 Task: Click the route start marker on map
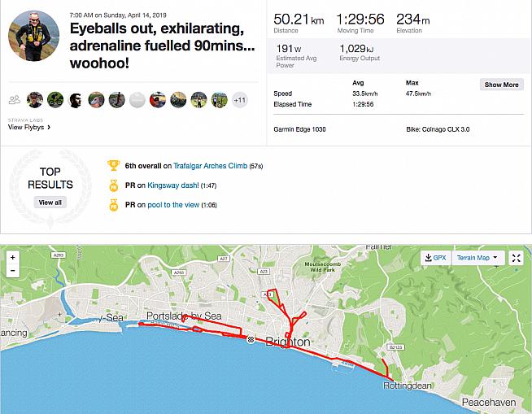251,340
